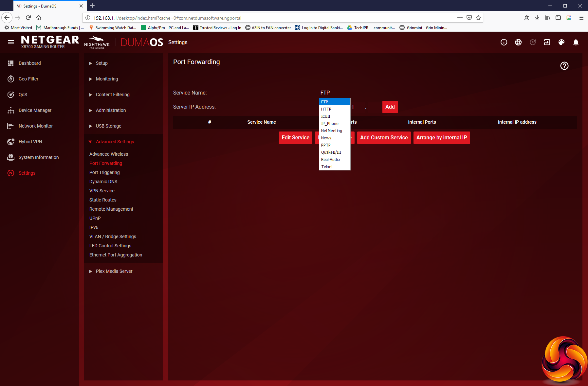Image resolution: width=588 pixels, height=386 pixels.
Task: Go back with the browser back arrow
Action: click(7, 18)
